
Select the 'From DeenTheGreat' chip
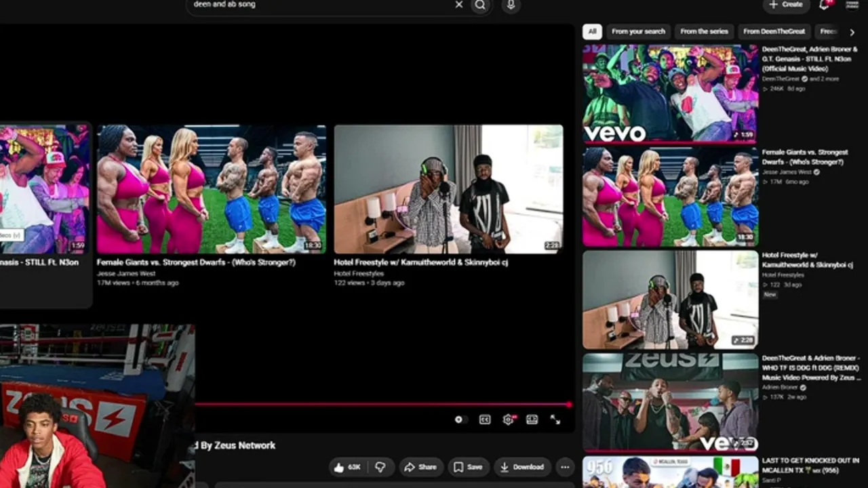point(774,31)
